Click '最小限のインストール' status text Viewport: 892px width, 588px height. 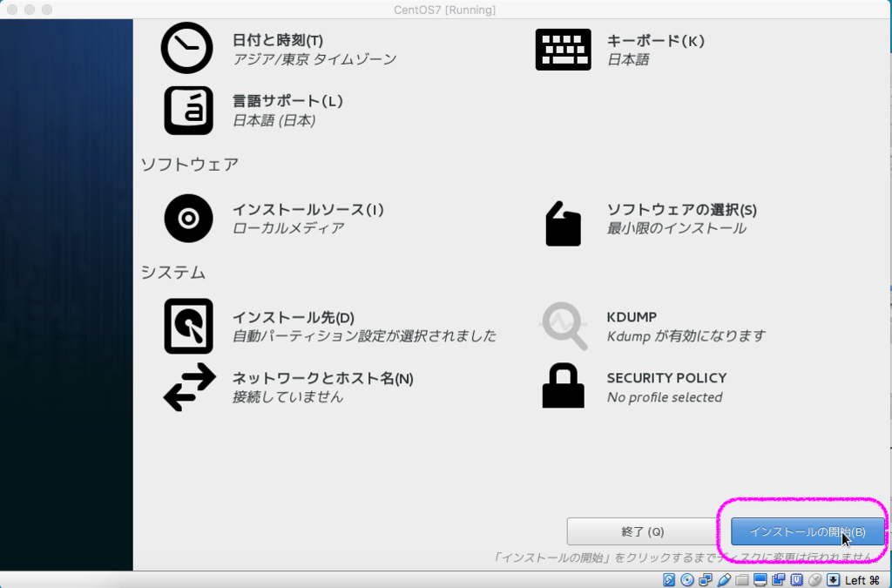[676, 228]
